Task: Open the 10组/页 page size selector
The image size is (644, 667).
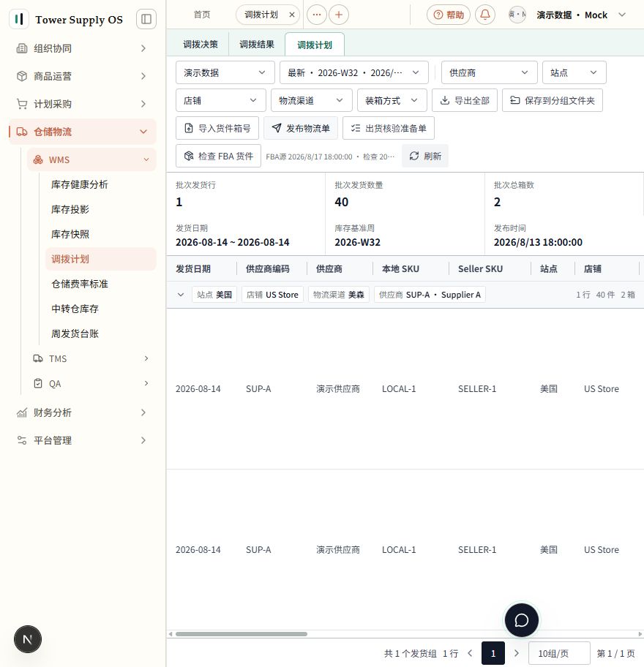Action: (559, 653)
